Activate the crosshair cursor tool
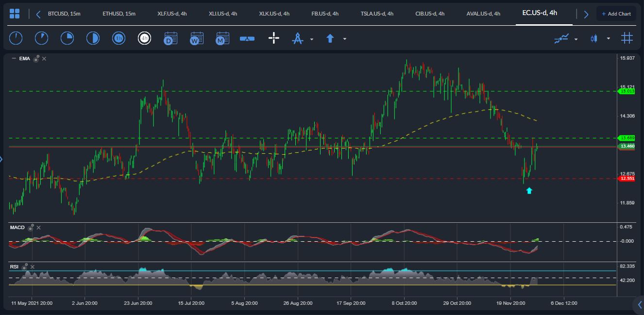644x315 pixels. [x=274, y=38]
